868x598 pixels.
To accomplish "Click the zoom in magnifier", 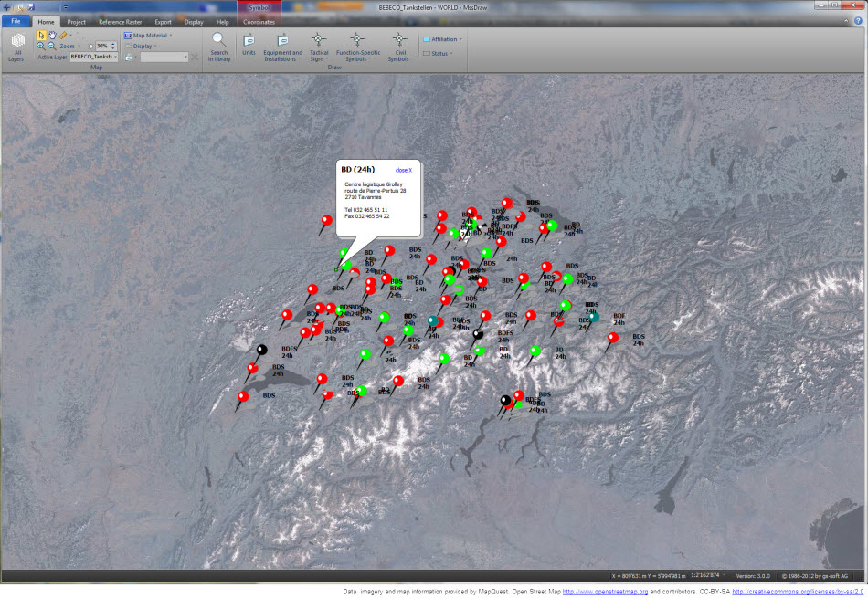I will coord(41,46).
